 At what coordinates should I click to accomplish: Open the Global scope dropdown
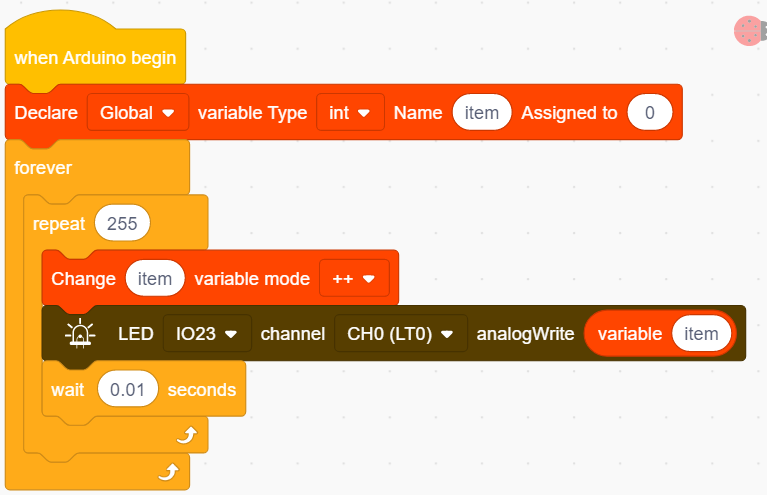click(138, 112)
